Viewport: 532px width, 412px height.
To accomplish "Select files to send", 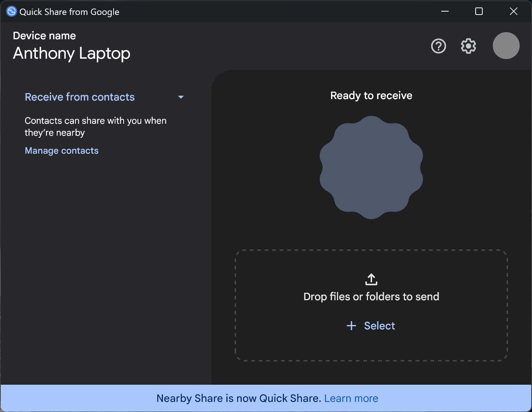I will coord(379,326).
